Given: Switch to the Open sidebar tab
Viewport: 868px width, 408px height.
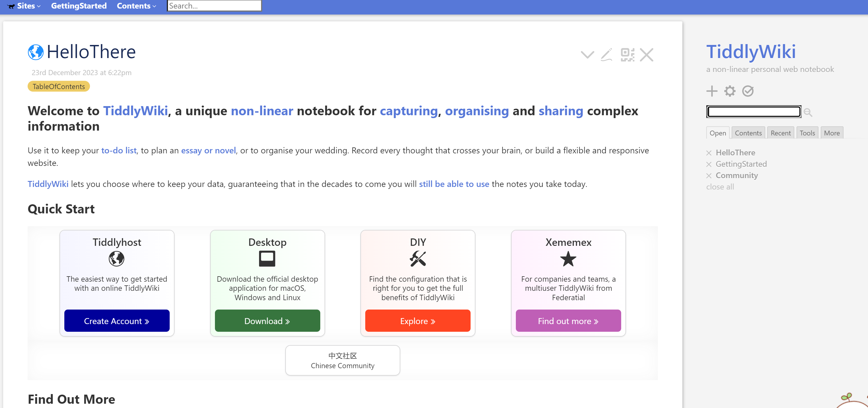Looking at the screenshot, I should coord(718,133).
